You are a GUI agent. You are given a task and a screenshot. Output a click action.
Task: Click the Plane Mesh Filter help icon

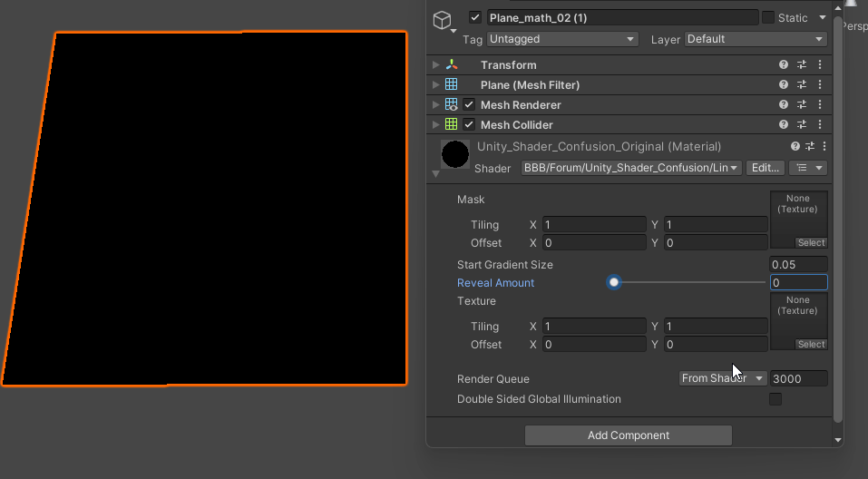(x=784, y=85)
